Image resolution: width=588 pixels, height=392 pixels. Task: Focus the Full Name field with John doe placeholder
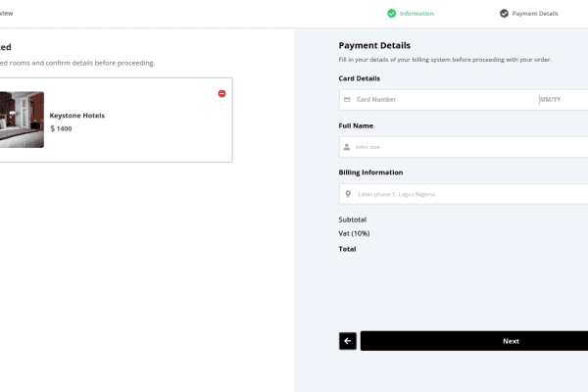coord(464,147)
